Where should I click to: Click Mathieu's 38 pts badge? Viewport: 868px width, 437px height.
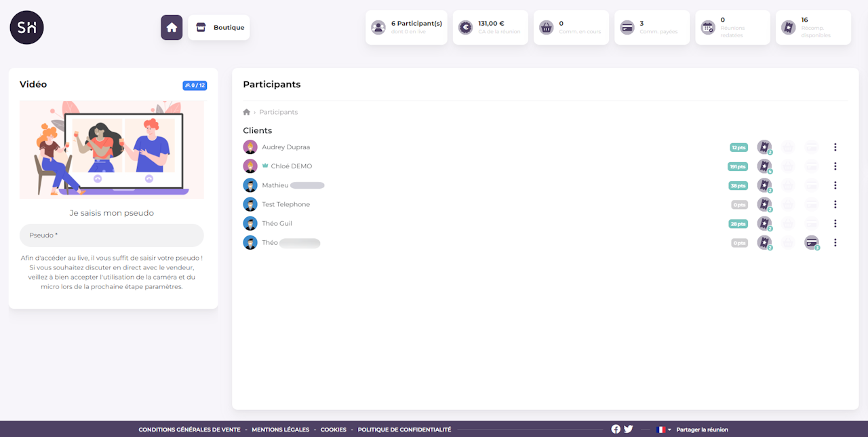(x=738, y=185)
